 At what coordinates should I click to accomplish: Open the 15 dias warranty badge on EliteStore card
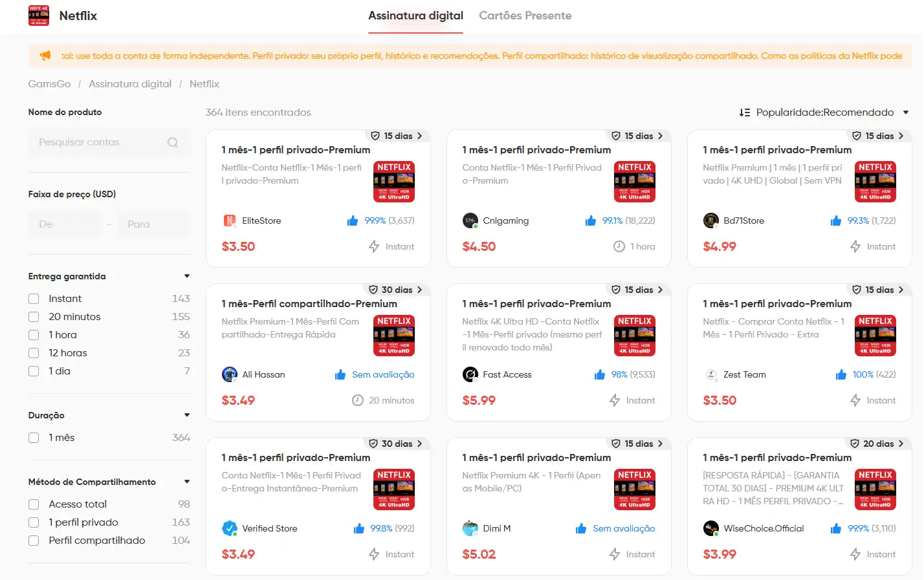coord(396,136)
